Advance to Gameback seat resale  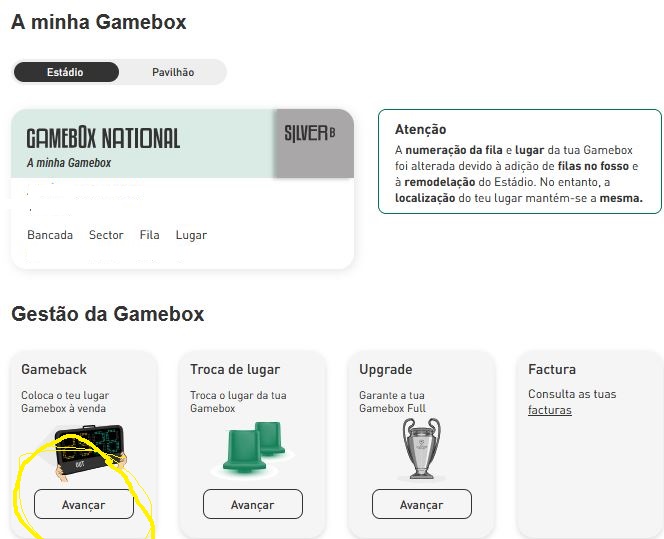84,504
